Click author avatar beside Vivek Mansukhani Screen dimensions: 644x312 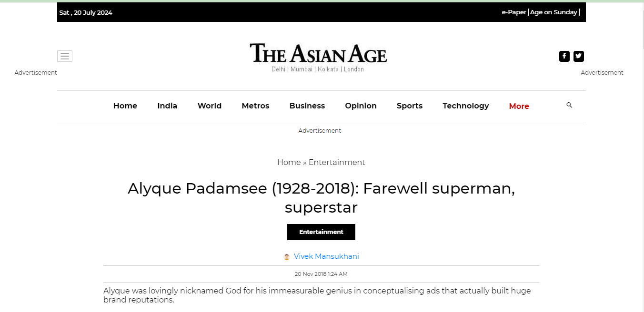click(x=287, y=257)
